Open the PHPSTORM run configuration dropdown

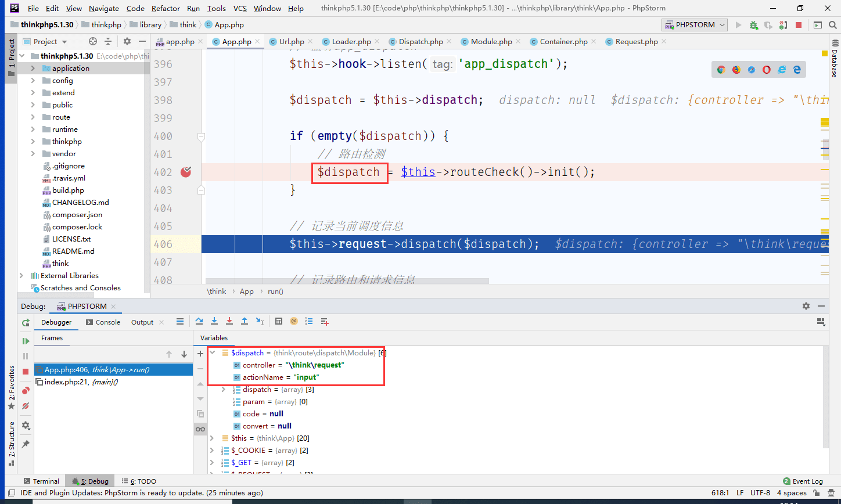pos(695,25)
